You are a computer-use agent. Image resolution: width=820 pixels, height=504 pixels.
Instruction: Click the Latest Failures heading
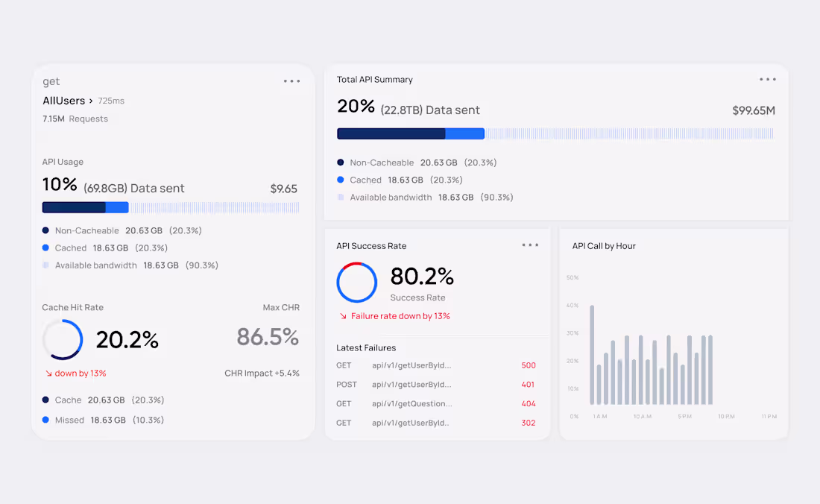[366, 347]
